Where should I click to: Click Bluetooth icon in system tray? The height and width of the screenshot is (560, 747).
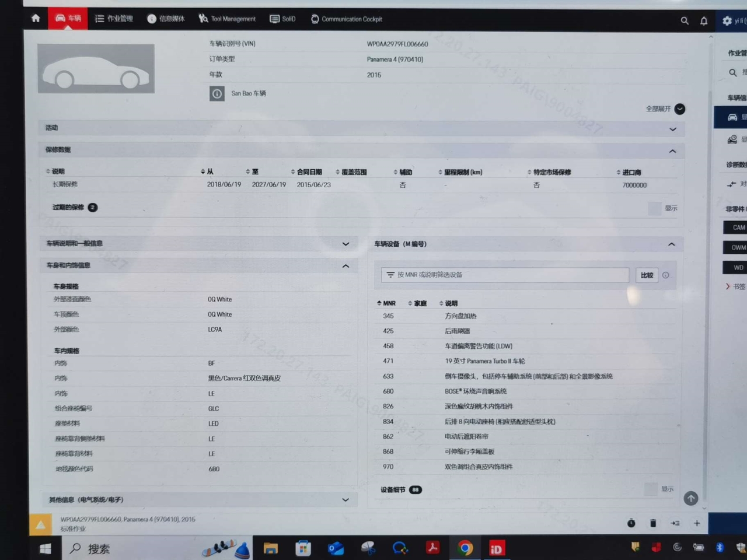720,547
